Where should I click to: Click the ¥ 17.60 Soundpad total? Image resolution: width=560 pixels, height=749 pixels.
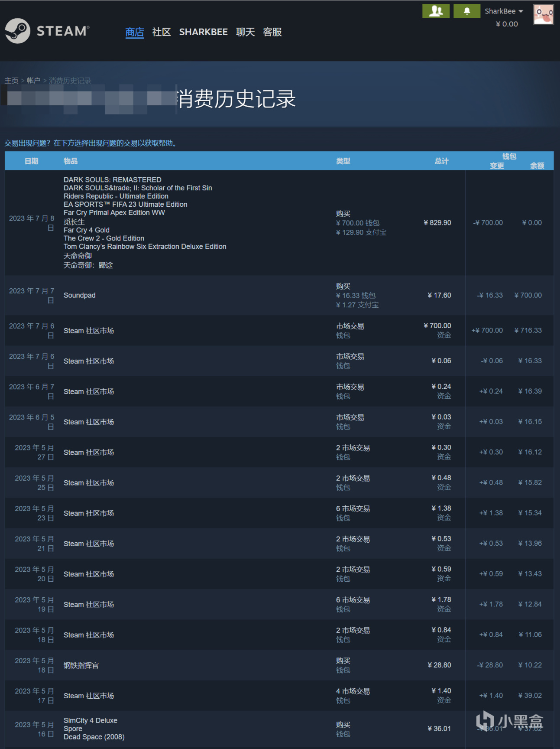coord(439,296)
